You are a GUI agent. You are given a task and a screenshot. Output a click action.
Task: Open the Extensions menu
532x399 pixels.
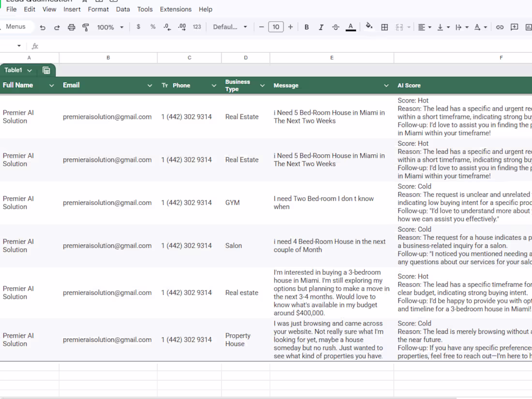(176, 9)
